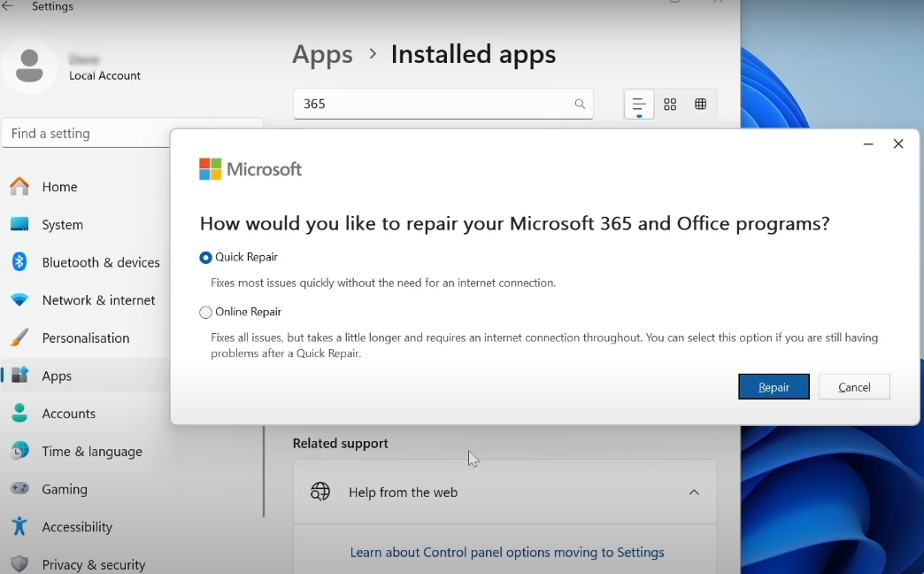Choose the Online Repair radio option

(x=205, y=313)
